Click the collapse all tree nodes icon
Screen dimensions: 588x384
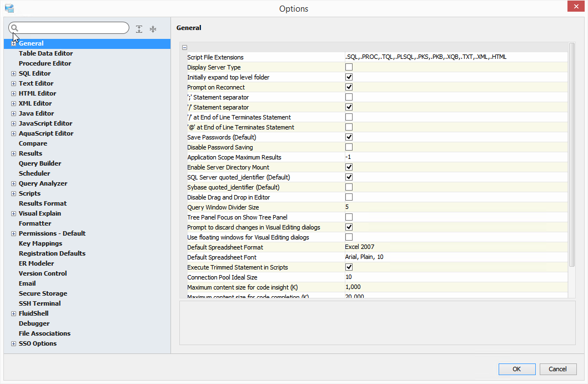(x=153, y=29)
